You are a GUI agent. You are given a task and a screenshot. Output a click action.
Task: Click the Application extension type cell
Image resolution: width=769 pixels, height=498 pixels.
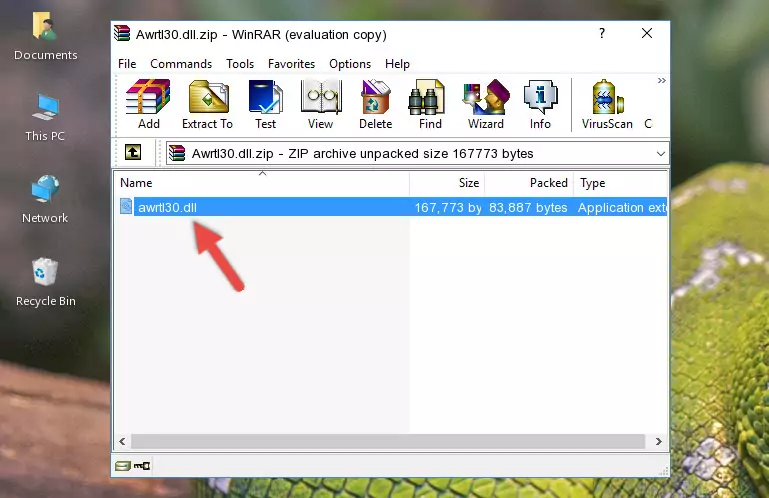pos(622,208)
